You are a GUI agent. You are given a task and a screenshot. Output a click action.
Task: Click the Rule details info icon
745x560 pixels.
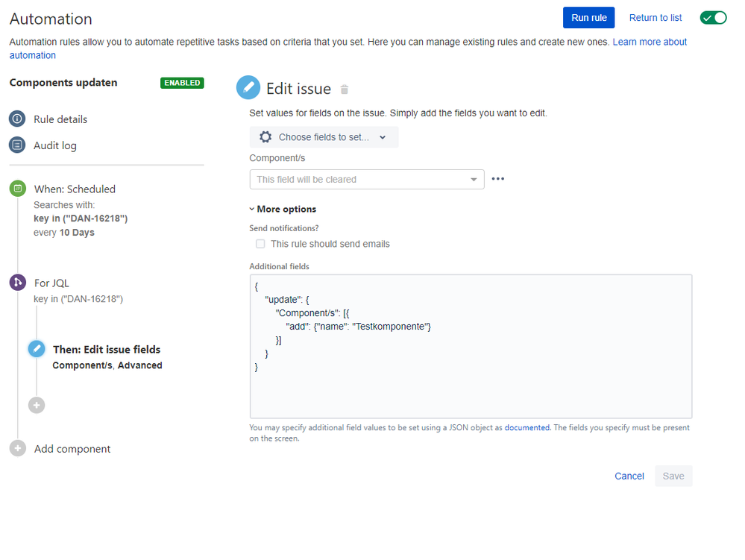coord(17,119)
